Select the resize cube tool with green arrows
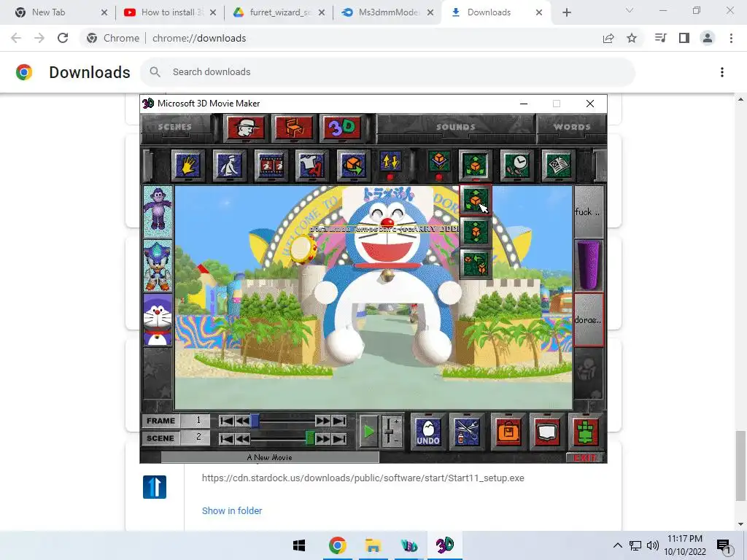 [x=476, y=166]
